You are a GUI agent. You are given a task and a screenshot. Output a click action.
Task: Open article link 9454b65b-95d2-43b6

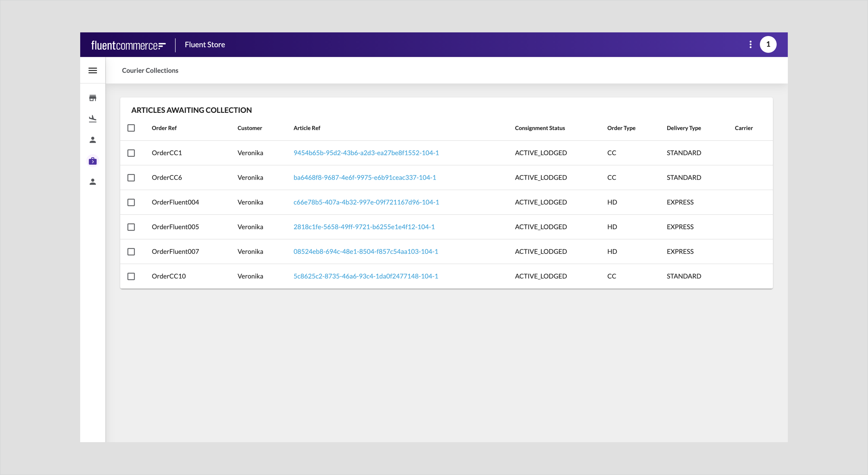[366, 153]
